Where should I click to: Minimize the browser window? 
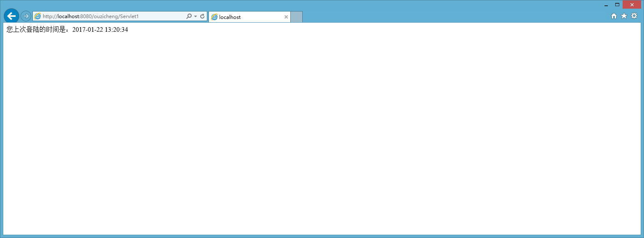[x=606, y=5]
